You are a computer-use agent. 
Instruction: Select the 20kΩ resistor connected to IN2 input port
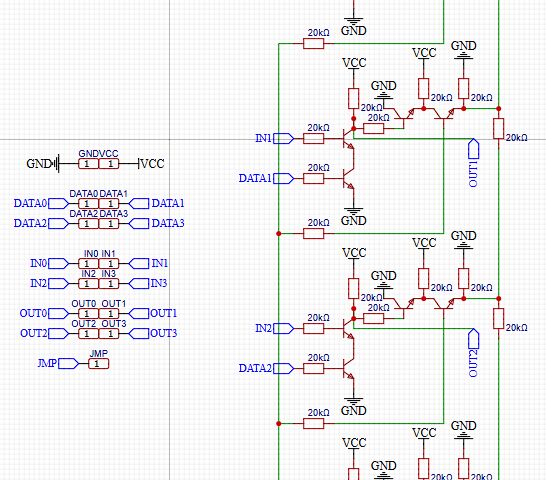pos(314,328)
